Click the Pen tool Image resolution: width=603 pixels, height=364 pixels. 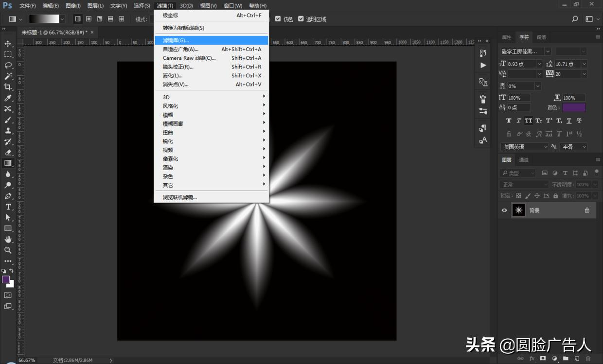8,196
